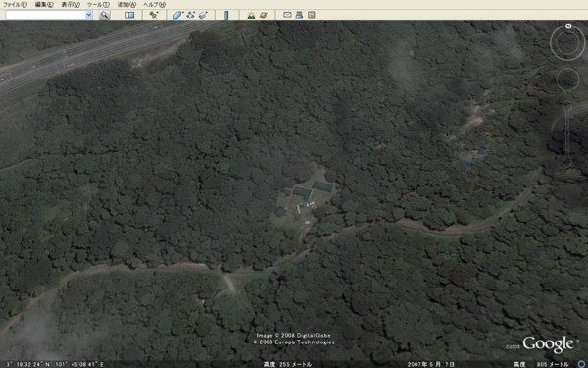The width and height of the screenshot is (588, 368).
Task: Toggle the sidebar panel icon
Action: [x=129, y=15]
